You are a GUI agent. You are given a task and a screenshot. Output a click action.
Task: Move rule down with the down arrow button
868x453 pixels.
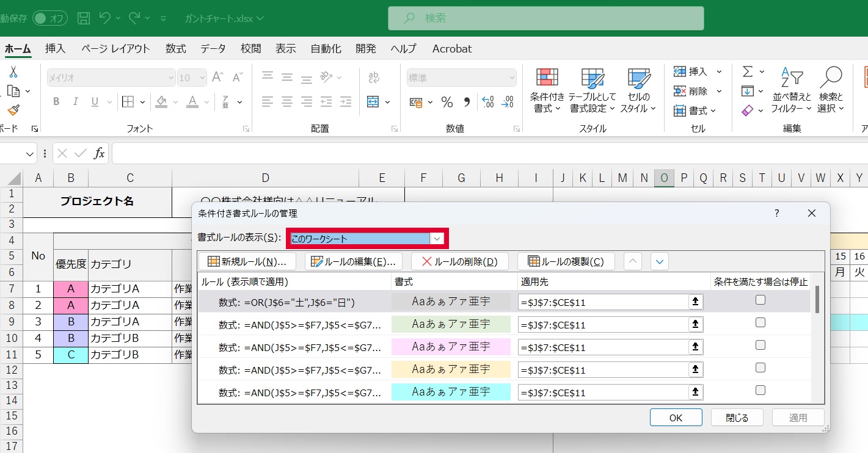coord(660,261)
